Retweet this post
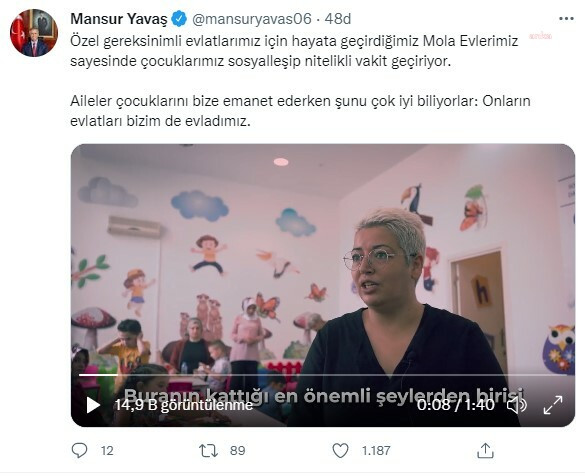This screenshot has height=476, width=585. point(208,451)
